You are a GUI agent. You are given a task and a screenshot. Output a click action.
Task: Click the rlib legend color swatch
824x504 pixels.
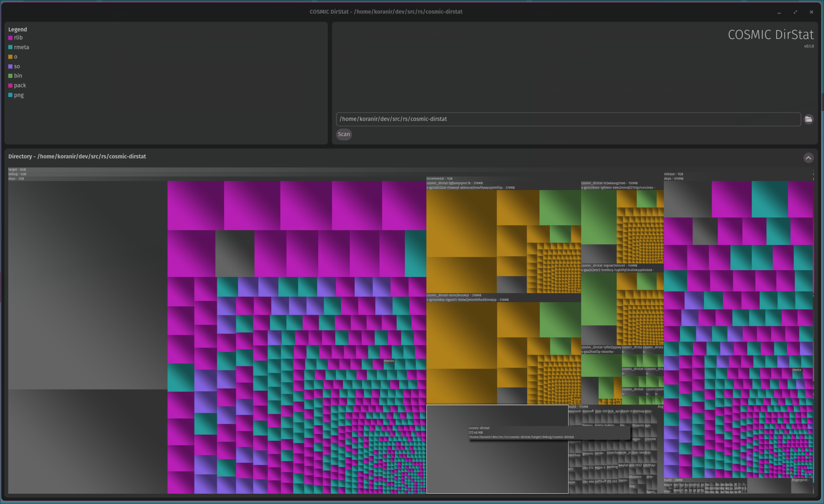(10, 38)
